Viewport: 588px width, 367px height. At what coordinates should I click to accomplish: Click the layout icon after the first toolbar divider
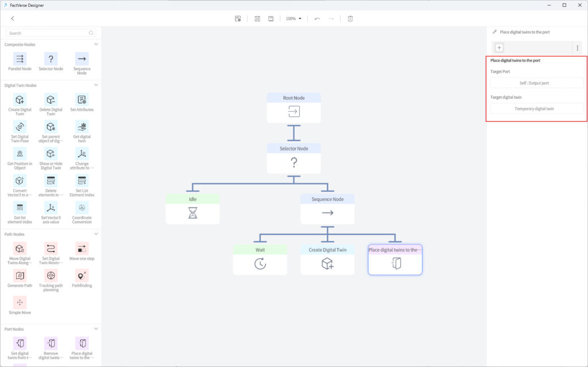(257, 18)
